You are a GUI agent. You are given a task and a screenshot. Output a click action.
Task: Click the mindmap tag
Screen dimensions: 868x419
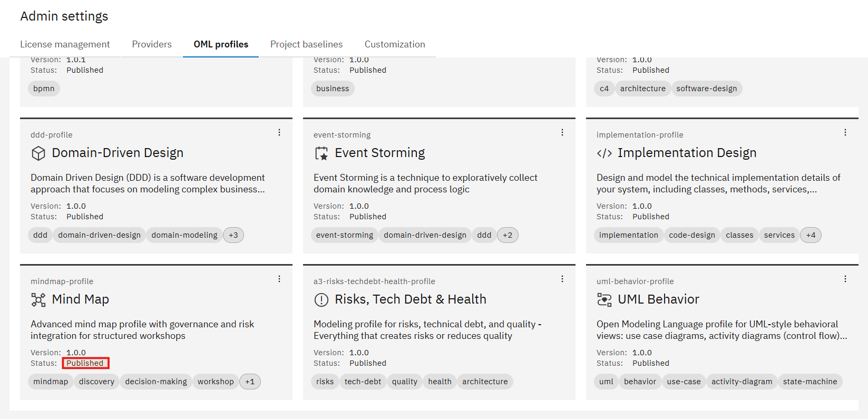pyautogui.click(x=51, y=382)
